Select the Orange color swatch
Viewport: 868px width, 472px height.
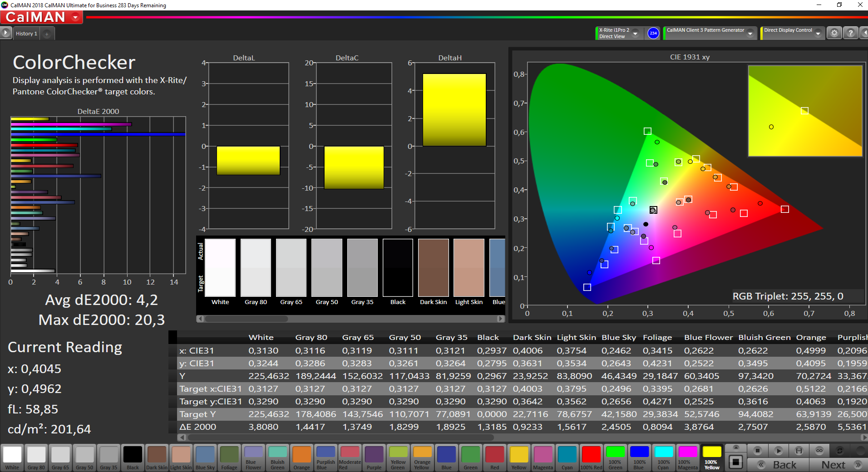(x=301, y=457)
